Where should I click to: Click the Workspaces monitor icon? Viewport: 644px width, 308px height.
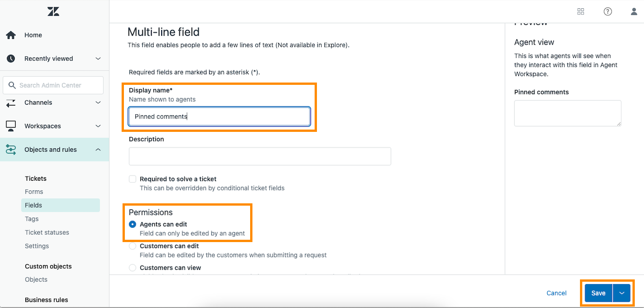point(11,126)
